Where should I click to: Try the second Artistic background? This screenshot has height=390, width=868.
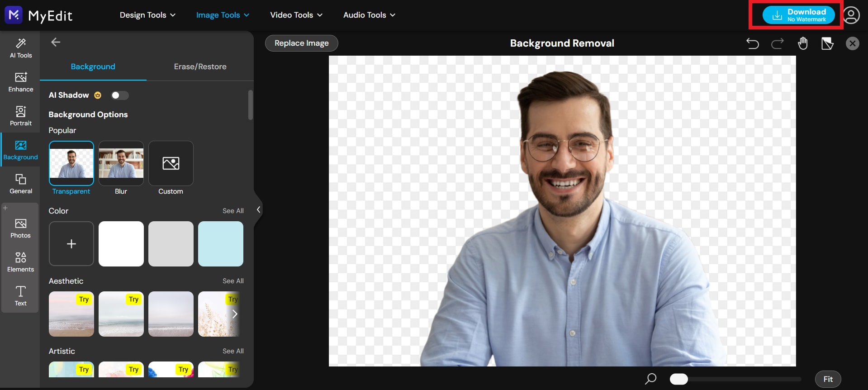[x=121, y=369]
